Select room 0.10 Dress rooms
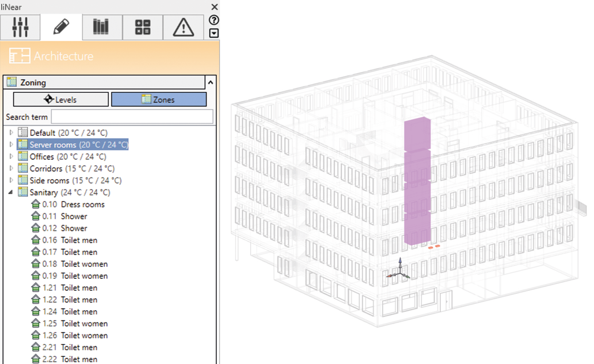 [73, 205]
